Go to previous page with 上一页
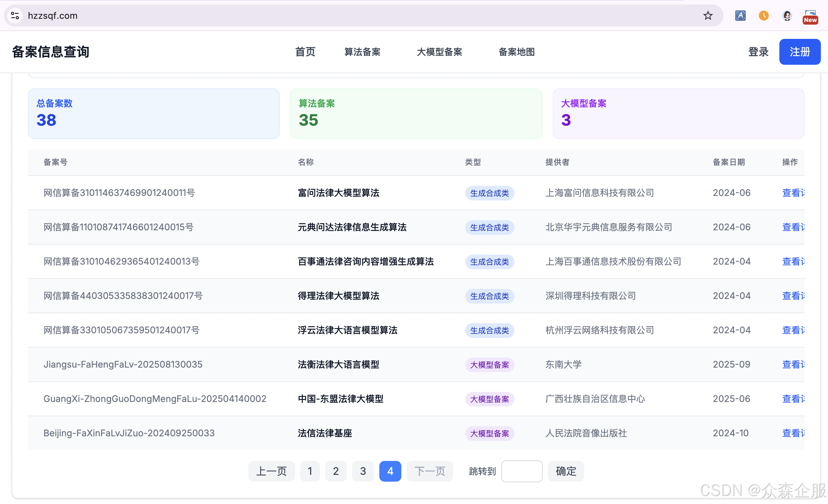The width and height of the screenshot is (828, 504). click(x=271, y=471)
